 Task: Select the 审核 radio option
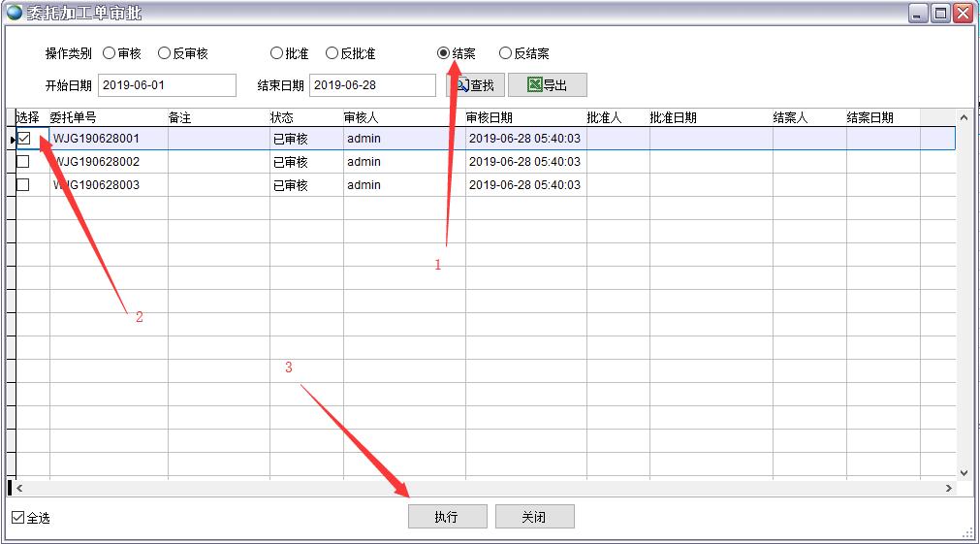pos(109,53)
